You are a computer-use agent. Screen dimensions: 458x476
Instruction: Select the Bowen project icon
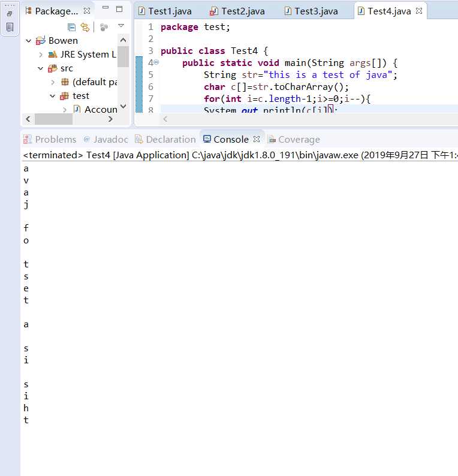click(x=40, y=40)
